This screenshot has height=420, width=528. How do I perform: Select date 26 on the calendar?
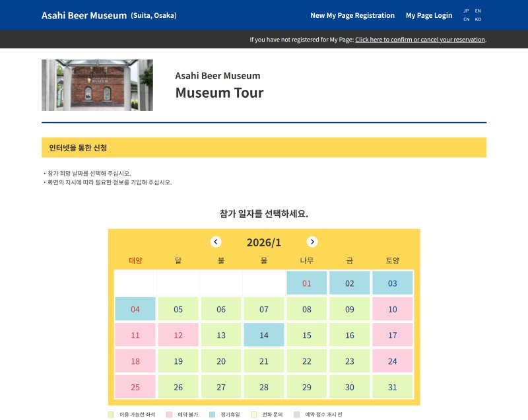(178, 387)
